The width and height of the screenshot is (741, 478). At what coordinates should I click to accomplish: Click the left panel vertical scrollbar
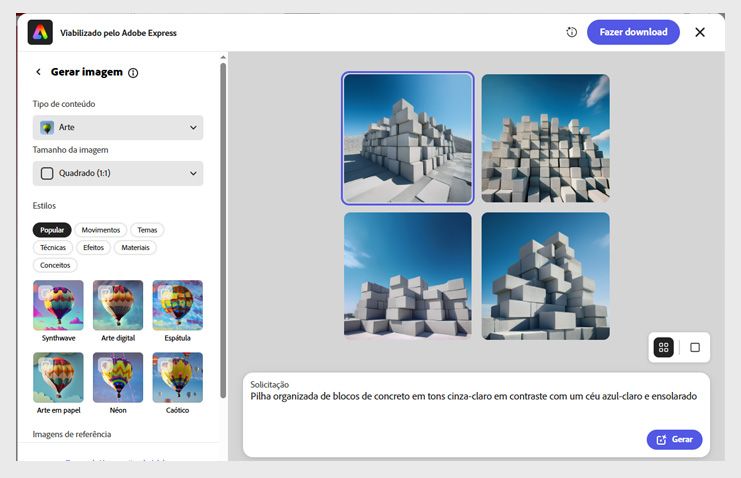pos(223,231)
